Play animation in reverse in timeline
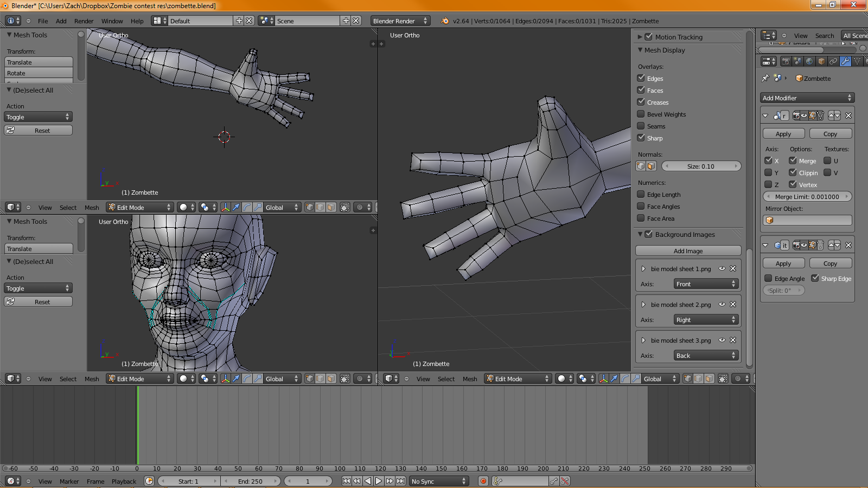The height and width of the screenshot is (488, 868). pos(368,481)
